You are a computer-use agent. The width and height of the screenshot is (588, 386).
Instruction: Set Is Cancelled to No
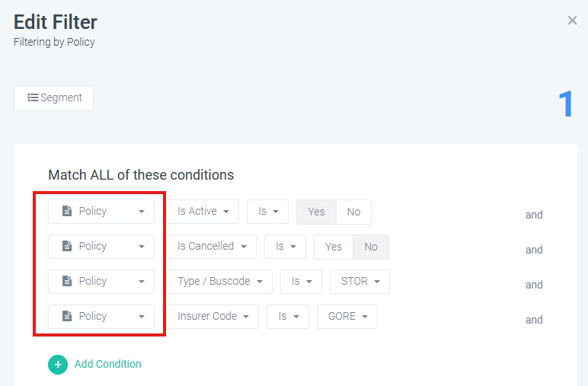click(370, 247)
